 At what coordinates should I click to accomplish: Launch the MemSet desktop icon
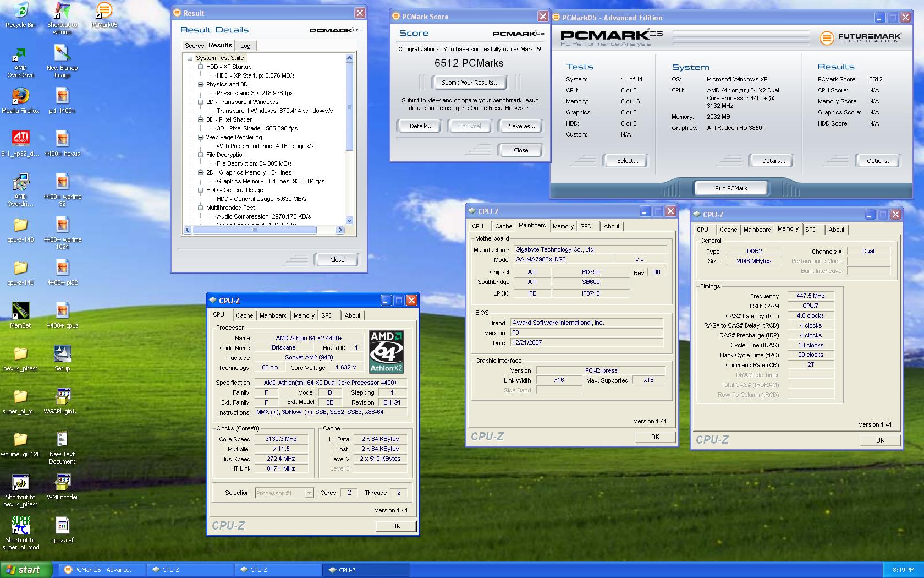(x=20, y=315)
